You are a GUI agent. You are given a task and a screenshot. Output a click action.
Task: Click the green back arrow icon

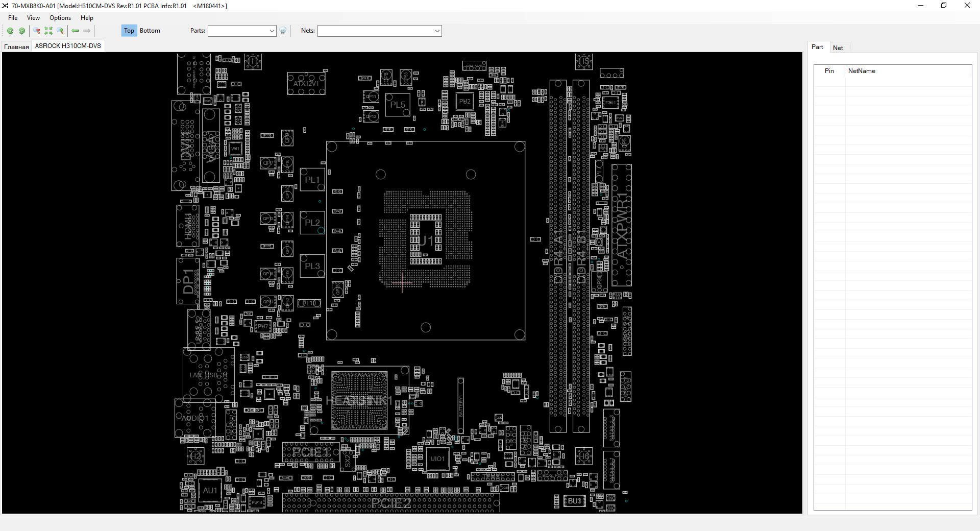click(x=75, y=31)
